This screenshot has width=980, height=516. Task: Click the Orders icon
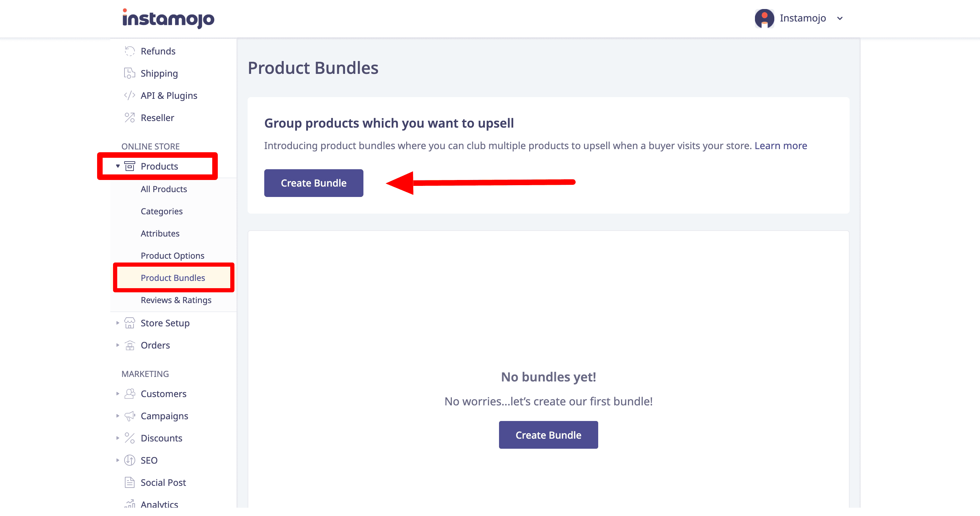point(130,345)
